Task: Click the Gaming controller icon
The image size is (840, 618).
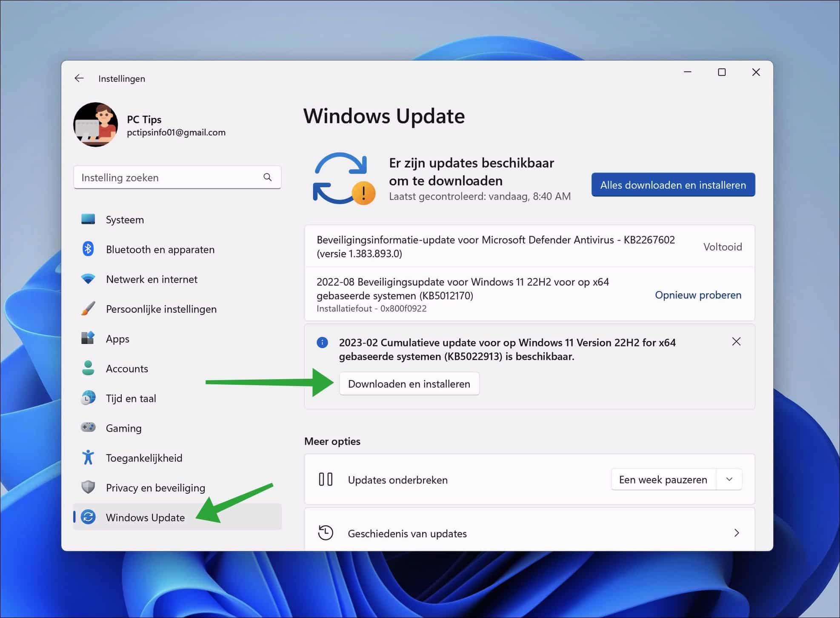Action: pos(88,428)
